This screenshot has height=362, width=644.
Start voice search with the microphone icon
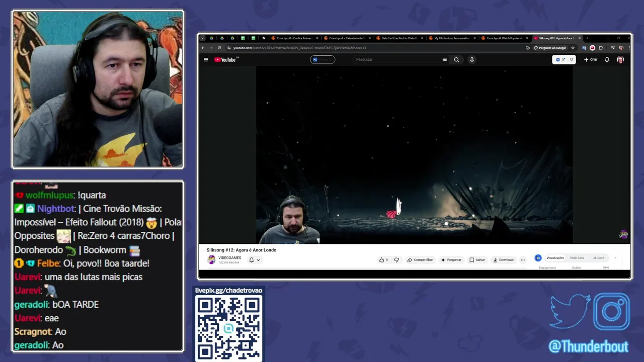pos(471,59)
